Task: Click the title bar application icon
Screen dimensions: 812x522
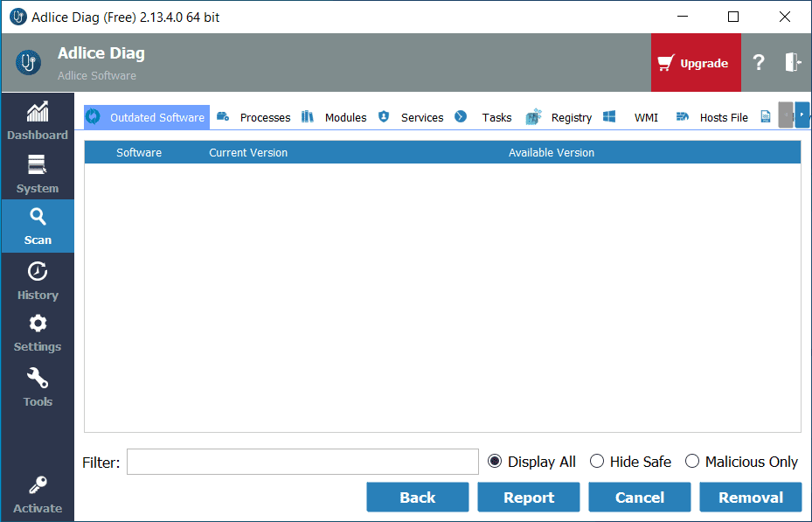Action: [18, 17]
